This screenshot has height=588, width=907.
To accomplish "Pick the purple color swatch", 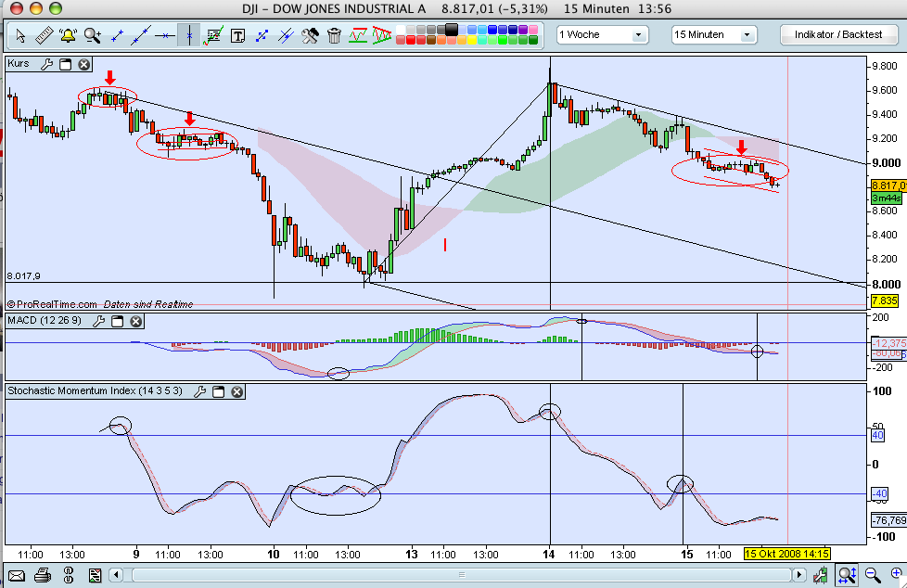I will 523,30.
